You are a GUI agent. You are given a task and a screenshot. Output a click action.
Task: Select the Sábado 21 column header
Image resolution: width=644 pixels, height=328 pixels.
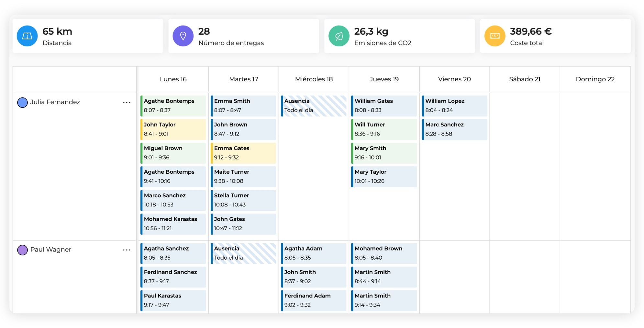click(525, 79)
